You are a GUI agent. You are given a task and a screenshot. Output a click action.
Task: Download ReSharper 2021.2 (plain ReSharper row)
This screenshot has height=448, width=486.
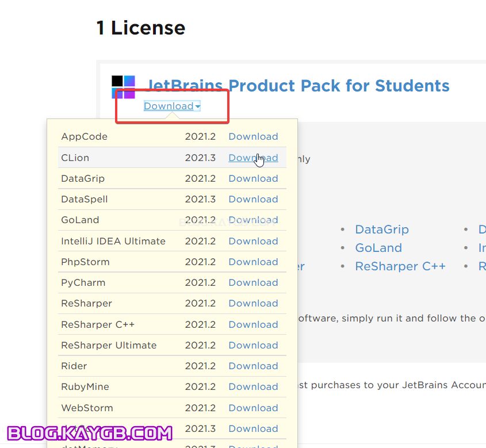[x=253, y=303]
